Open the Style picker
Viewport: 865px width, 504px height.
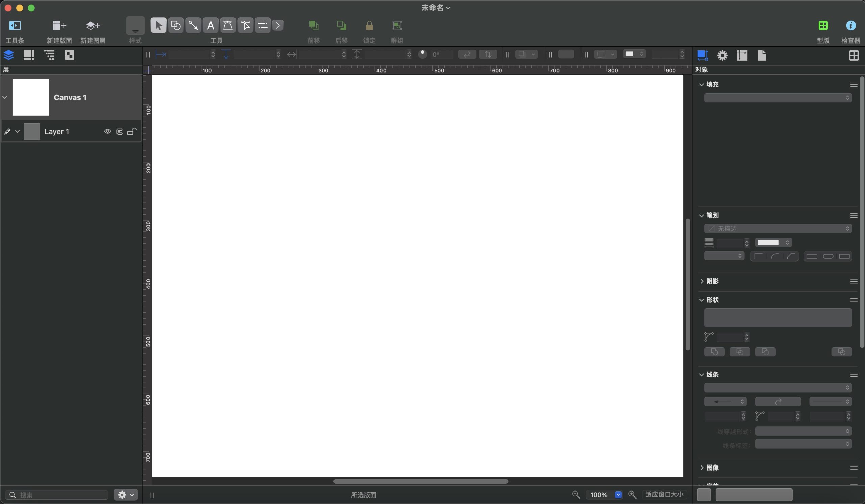(x=135, y=25)
